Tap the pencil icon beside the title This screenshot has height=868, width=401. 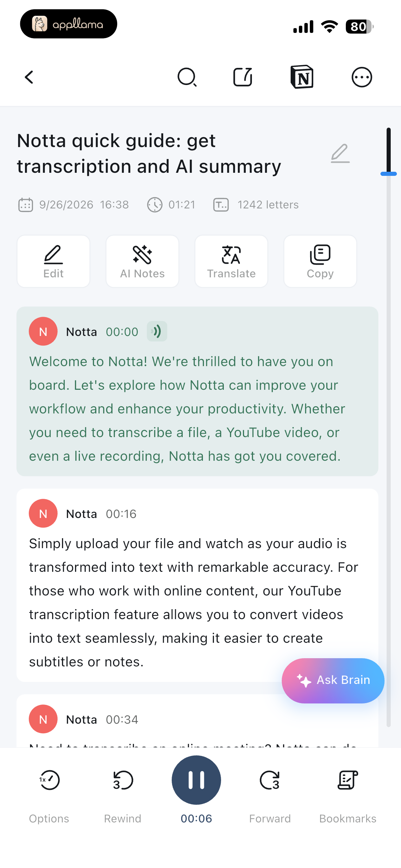(x=340, y=153)
